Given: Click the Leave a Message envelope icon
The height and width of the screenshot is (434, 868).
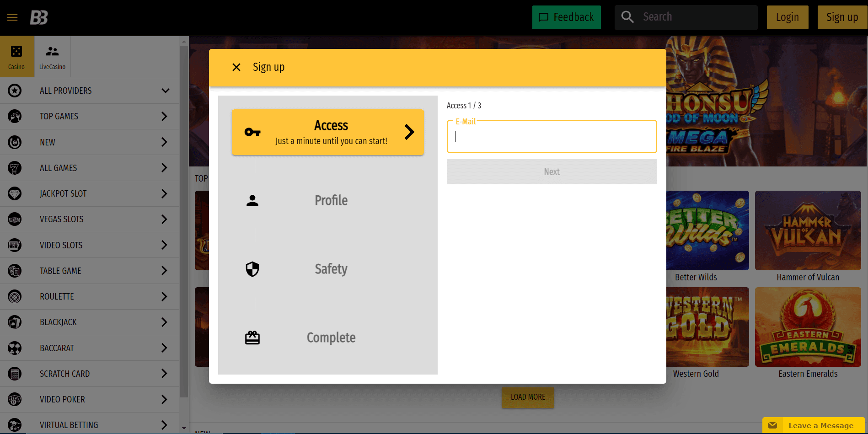Looking at the screenshot, I should click(772, 425).
